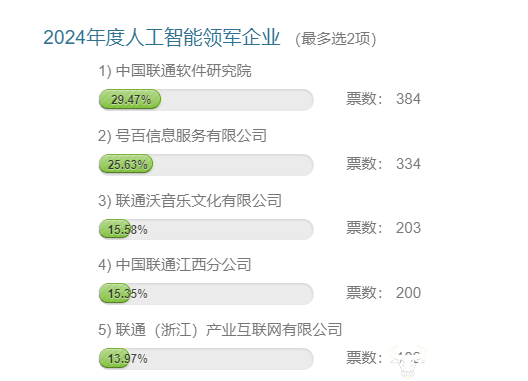Click the 25.63% green progress bar

point(126,164)
